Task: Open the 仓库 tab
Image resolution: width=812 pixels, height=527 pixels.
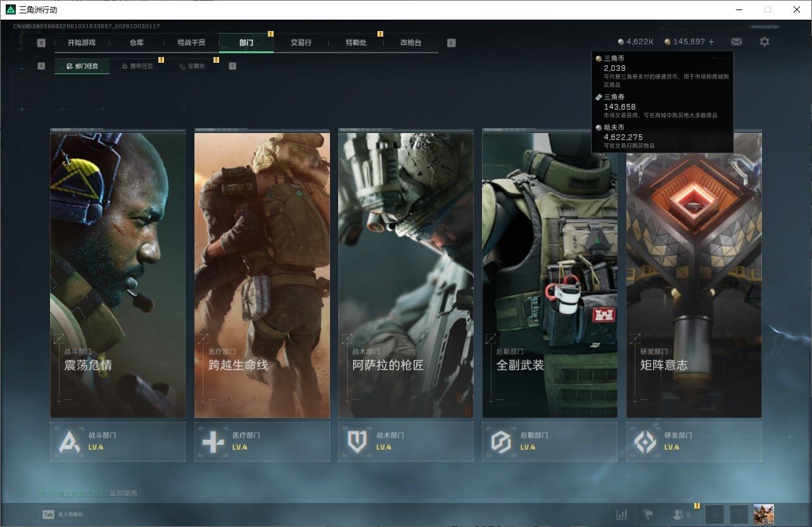Action: tap(137, 42)
